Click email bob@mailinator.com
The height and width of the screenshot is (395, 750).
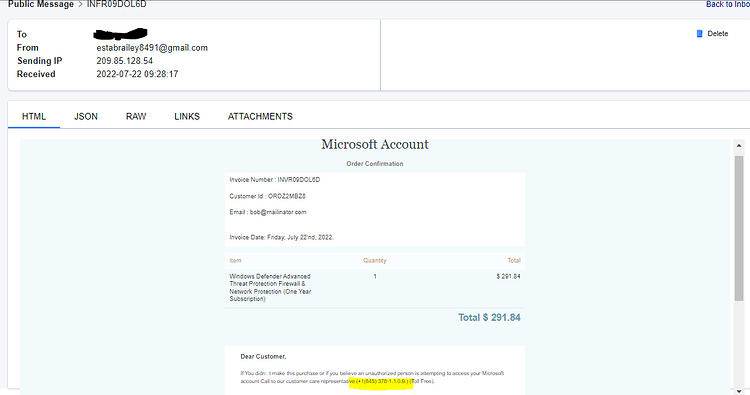pos(278,212)
